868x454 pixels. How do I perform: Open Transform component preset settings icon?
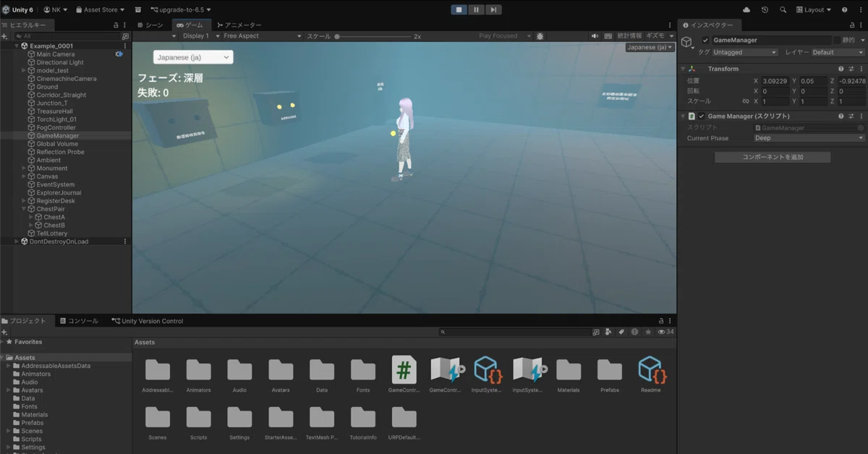[x=851, y=69]
